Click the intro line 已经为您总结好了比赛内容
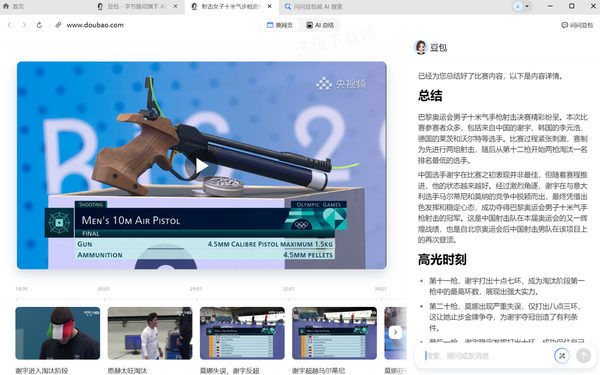The height and width of the screenshot is (375, 600). pos(491,76)
